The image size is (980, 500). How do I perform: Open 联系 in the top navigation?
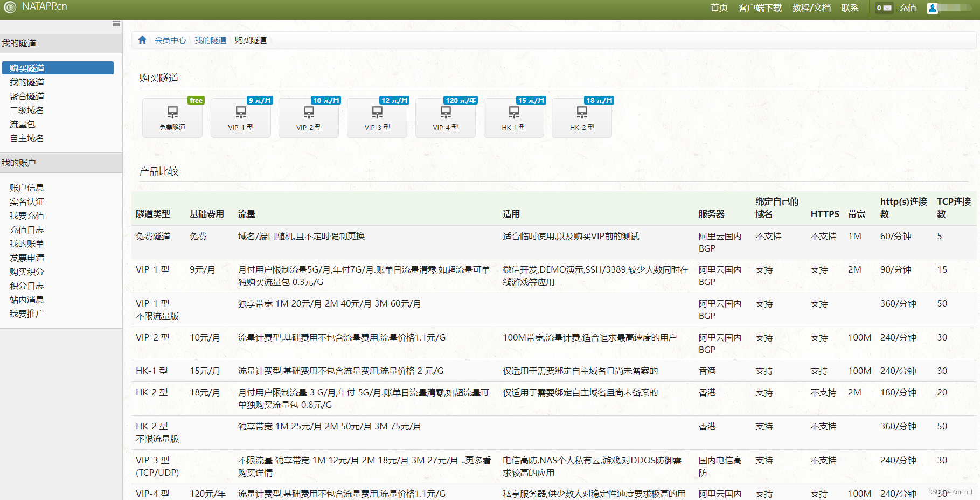(x=850, y=8)
